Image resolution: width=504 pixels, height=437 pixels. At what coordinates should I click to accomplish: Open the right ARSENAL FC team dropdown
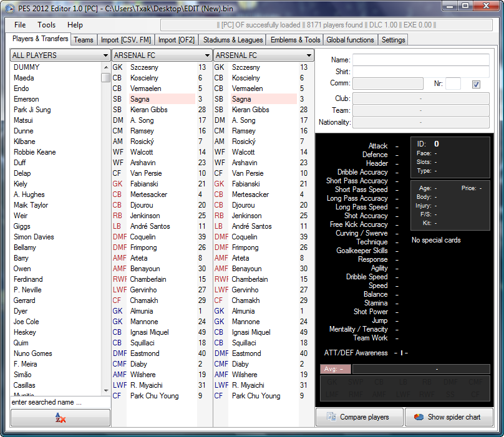coord(263,55)
